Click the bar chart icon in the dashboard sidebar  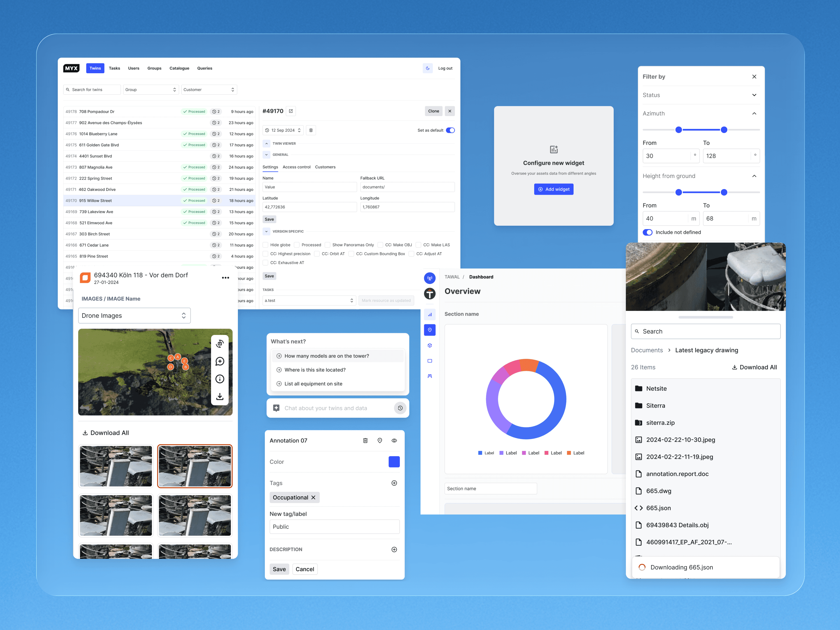(429, 314)
